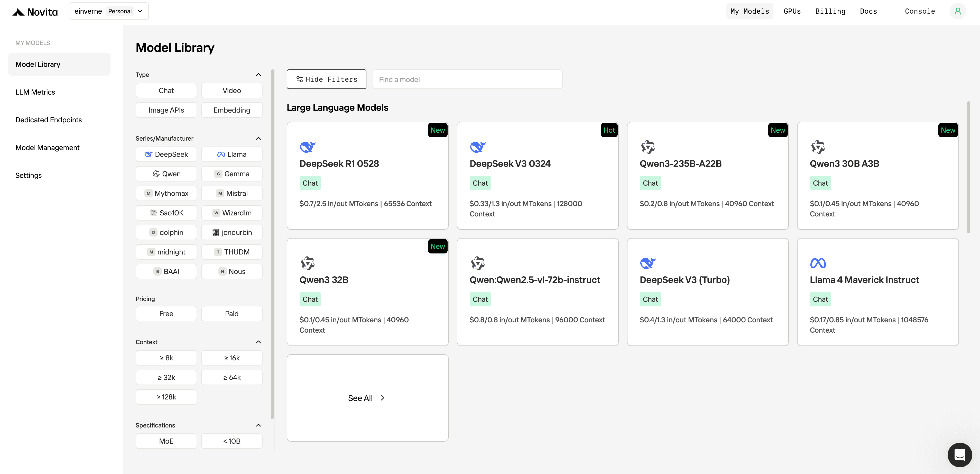Open GPUs in top navigation
Screen dimensions: 980x474
[792, 11]
